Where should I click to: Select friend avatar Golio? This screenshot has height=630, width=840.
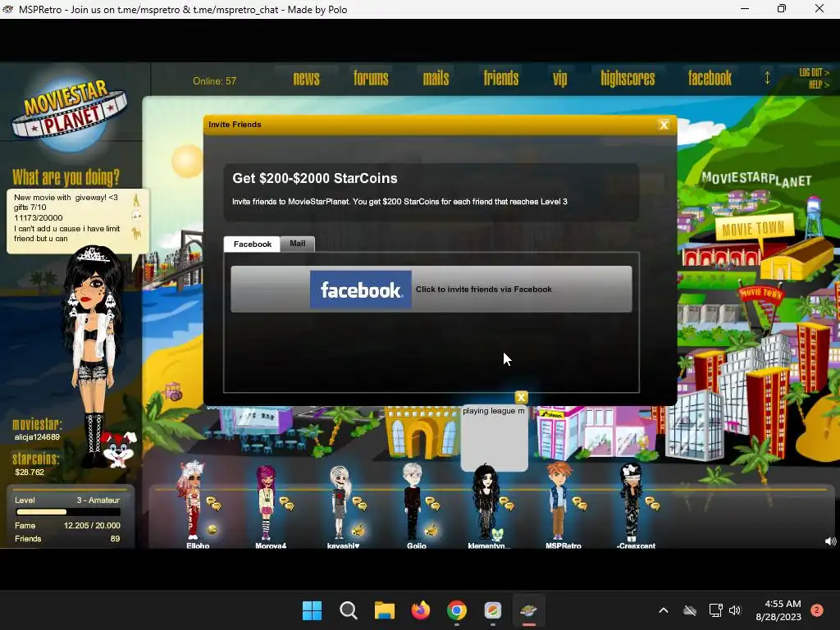[x=412, y=501]
